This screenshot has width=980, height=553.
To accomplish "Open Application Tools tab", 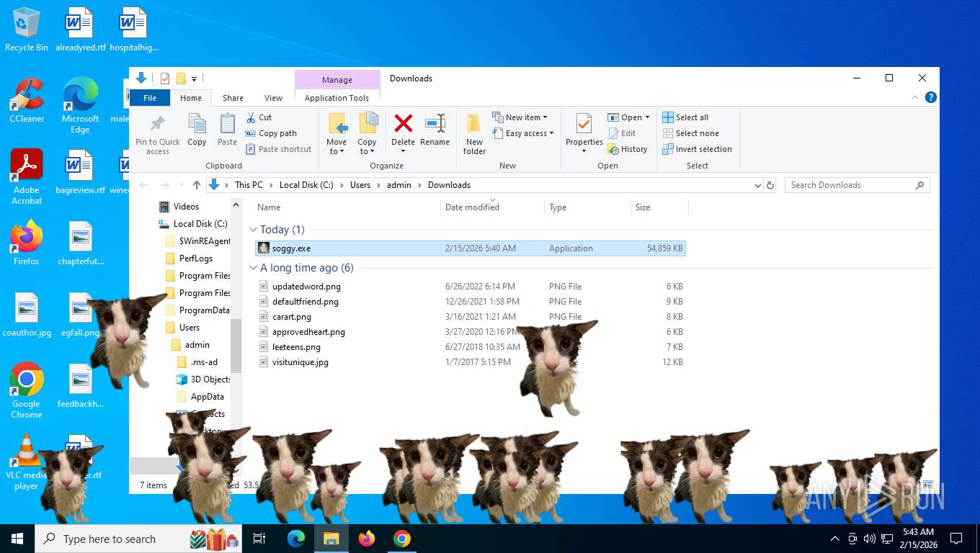I will click(337, 98).
